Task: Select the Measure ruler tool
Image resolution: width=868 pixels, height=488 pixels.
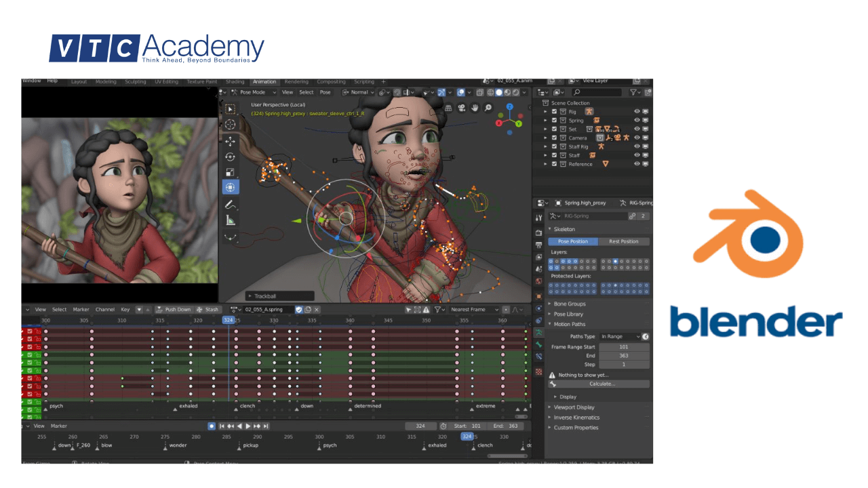Action: point(231,220)
